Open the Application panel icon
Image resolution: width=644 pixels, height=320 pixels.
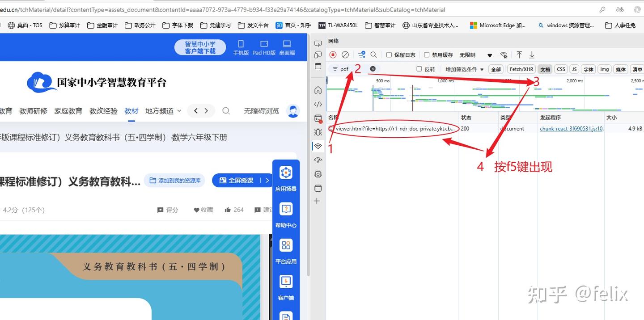click(318, 188)
